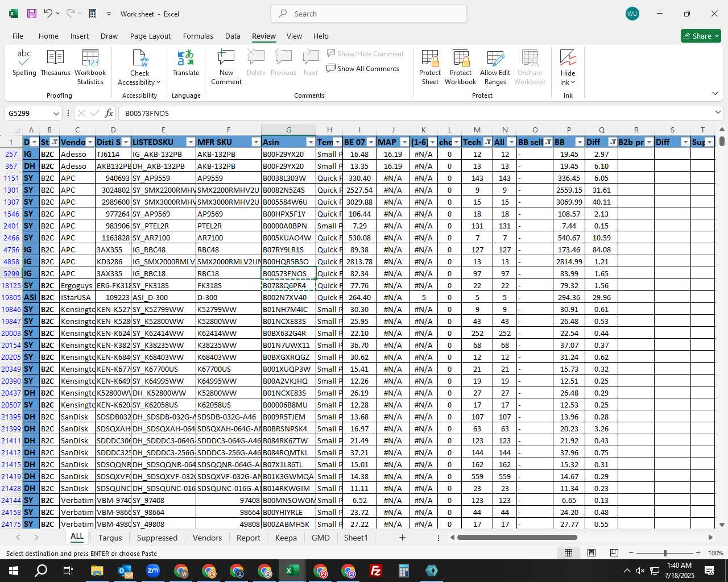The height and width of the screenshot is (582, 728).
Task: Customize Quick Access Toolbar dropdown
Action: coord(109,14)
